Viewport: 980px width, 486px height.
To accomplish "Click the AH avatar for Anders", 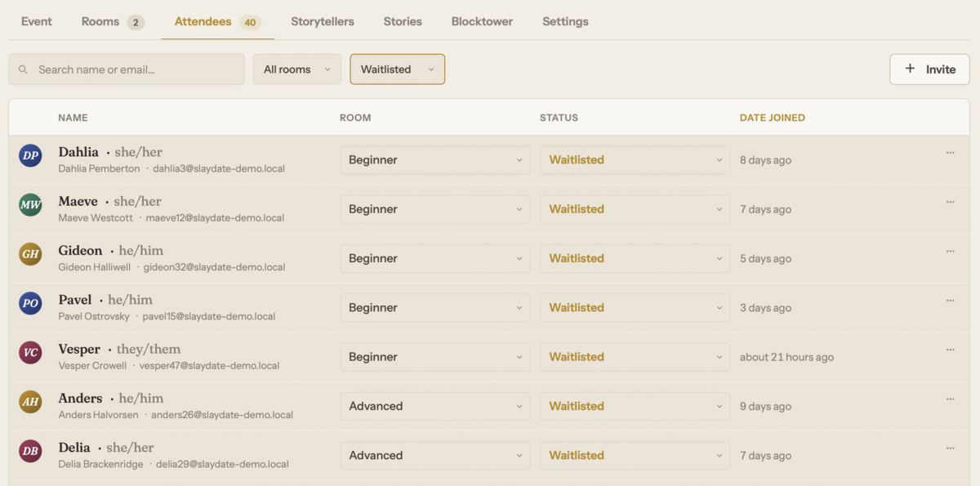I will pyautogui.click(x=30, y=402).
